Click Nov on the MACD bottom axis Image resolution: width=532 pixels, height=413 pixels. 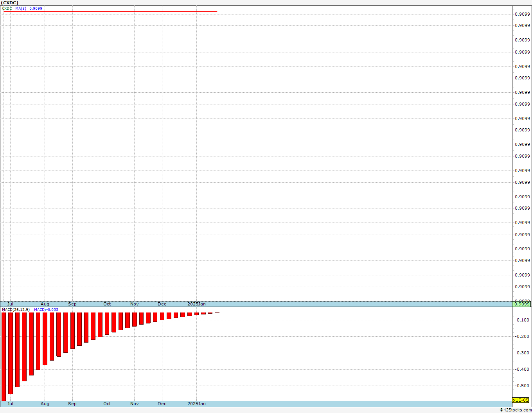135,404
